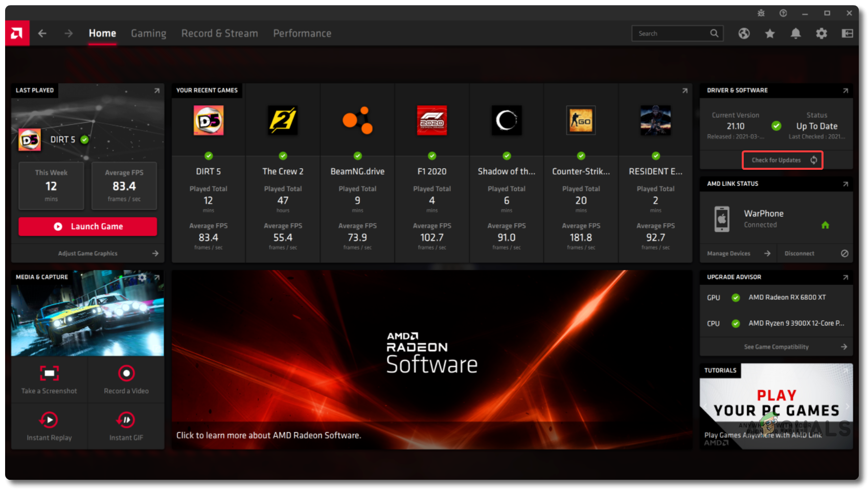
Task: Click the AMD logo icon
Action: (17, 34)
